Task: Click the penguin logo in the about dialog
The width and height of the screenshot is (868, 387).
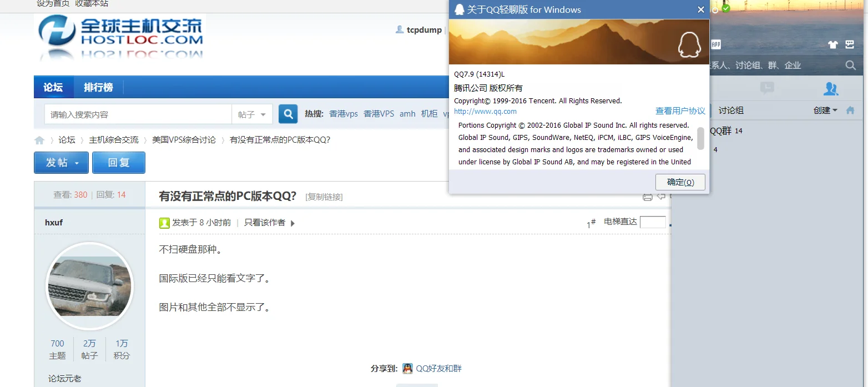Action: point(690,44)
